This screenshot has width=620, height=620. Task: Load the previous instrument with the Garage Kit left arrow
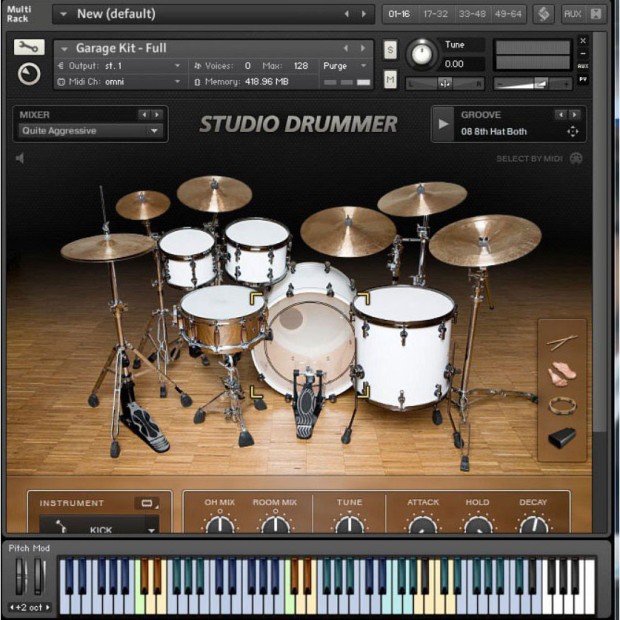[x=346, y=48]
